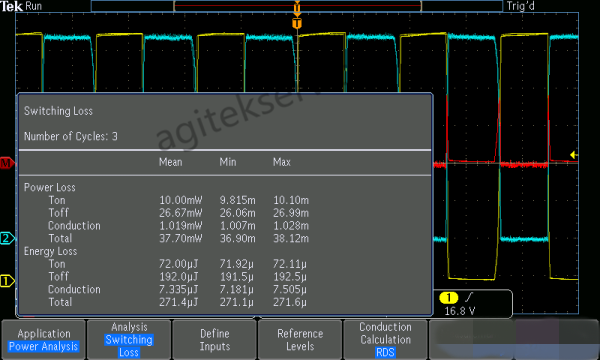The width and height of the screenshot is (600, 360).
Task: Click the Tek logo in the corner
Action: pyautogui.click(x=11, y=6)
